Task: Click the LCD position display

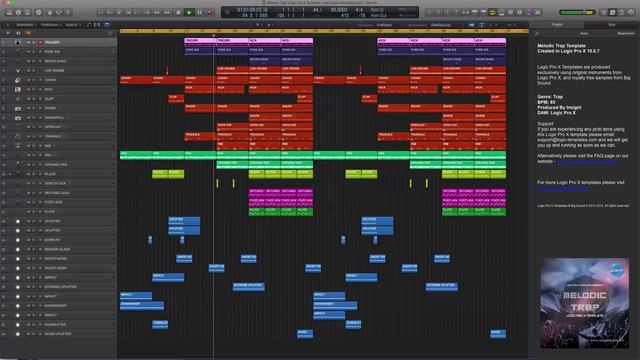Action: [x=252, y=12]
